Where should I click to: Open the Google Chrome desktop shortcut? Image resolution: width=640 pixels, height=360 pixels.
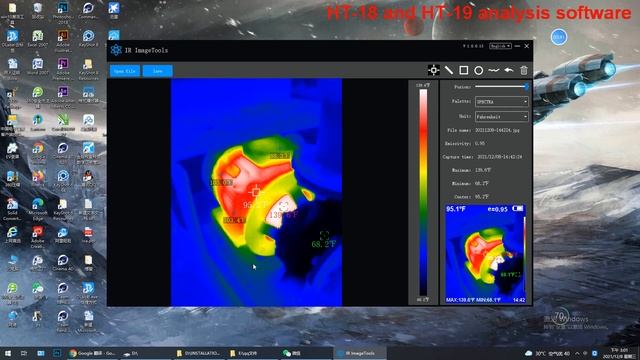click(38, 152)
